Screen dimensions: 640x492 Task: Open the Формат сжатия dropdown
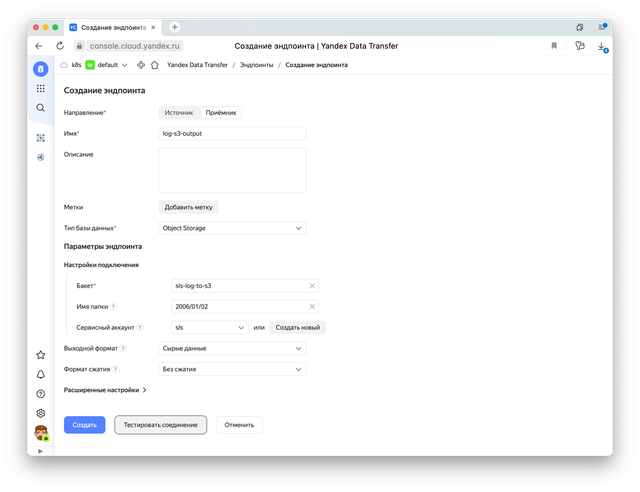point(232,369)
